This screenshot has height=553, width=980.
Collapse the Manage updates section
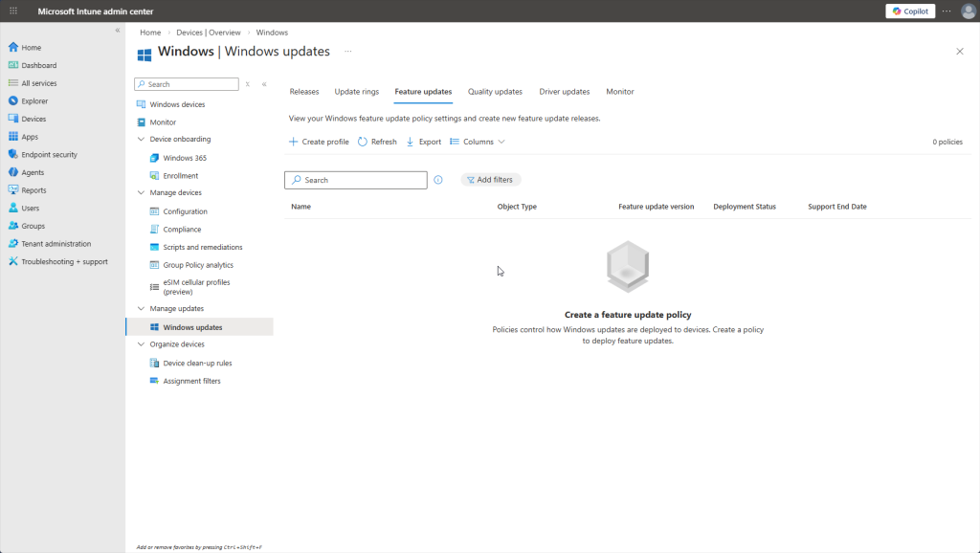click(x=142, y=309)
